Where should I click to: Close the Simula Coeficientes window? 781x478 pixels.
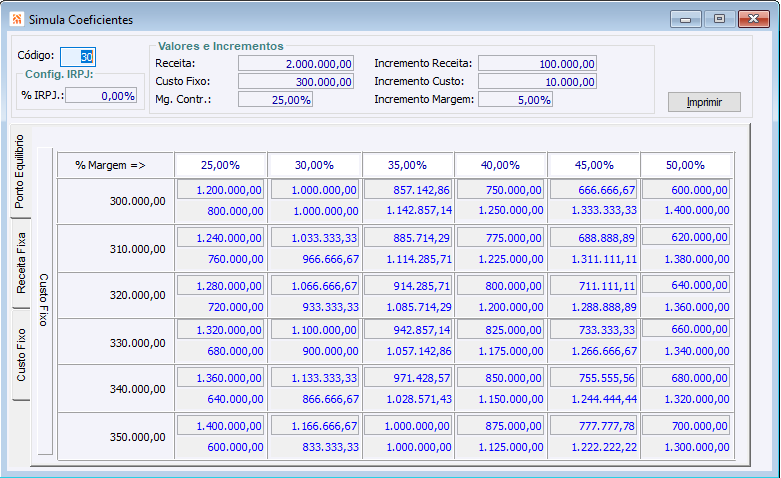754,19
